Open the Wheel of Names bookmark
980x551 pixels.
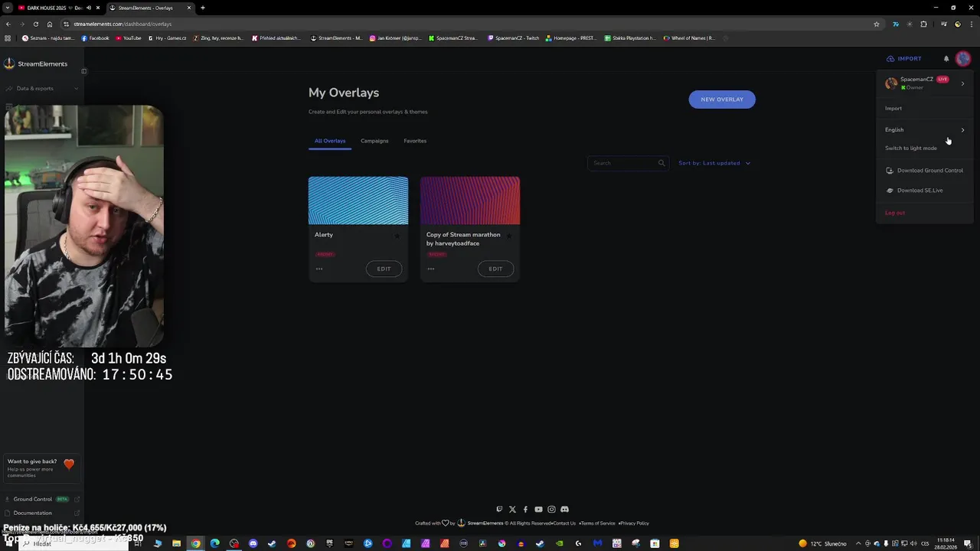pos(689,38)
